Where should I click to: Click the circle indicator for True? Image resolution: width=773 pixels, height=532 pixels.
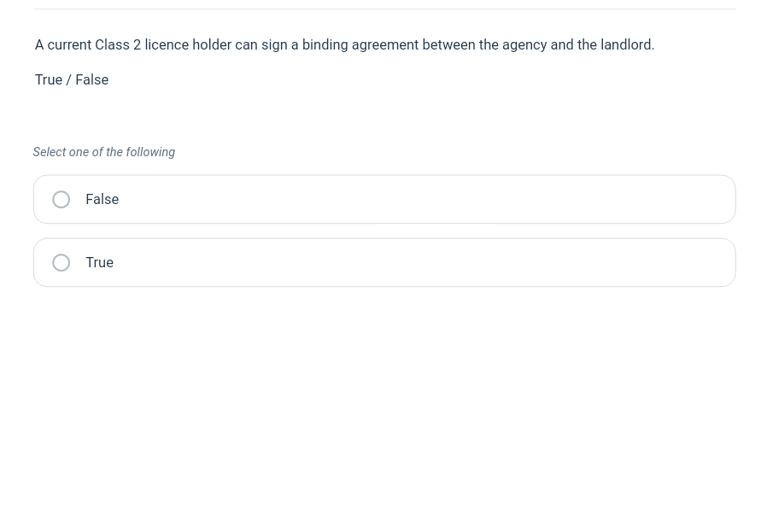(61, 262)
